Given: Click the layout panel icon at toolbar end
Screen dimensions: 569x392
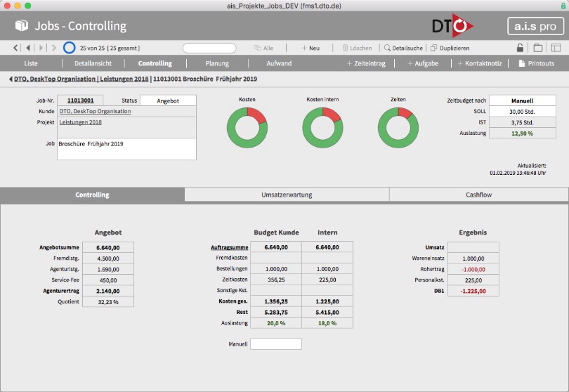Looking at the screenshot, I should pos(556,48).
